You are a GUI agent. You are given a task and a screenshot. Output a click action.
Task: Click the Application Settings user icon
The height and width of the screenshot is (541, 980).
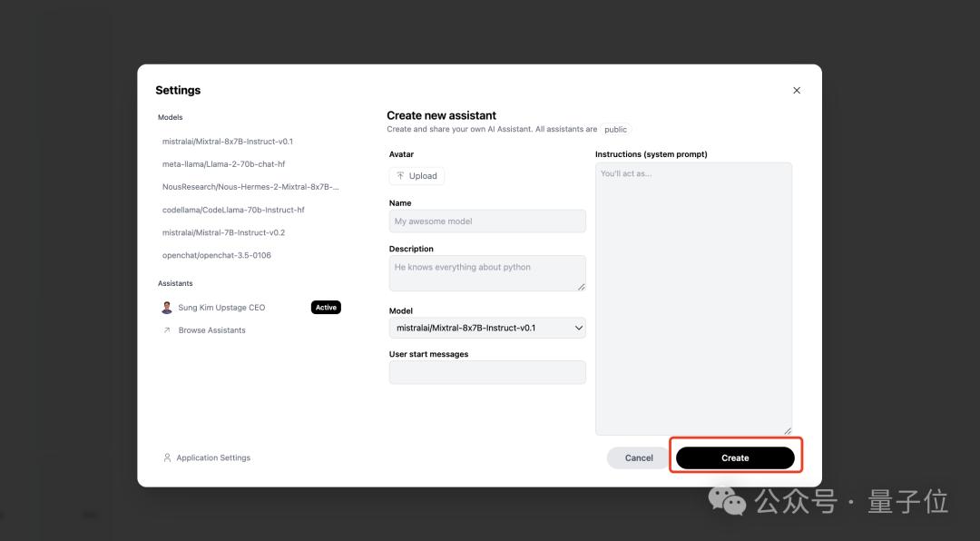point(167,457)
